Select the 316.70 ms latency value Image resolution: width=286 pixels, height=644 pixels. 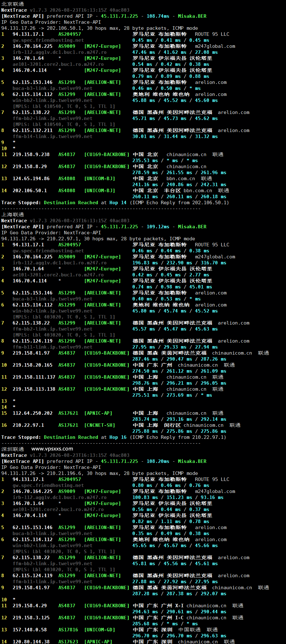pyautogui.click(x=213, y=263)
